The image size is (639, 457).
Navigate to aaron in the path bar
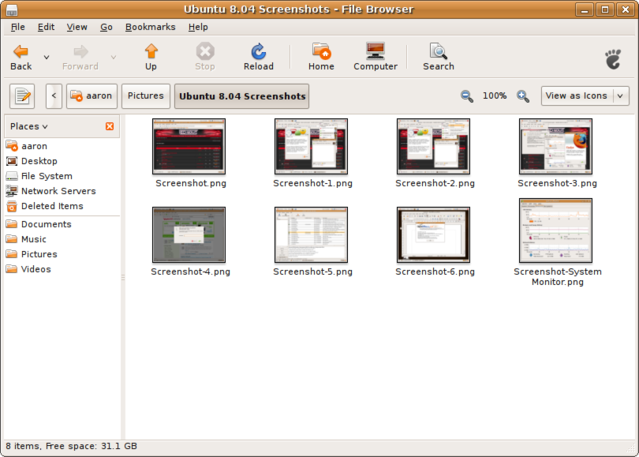[x=92, y=96]
